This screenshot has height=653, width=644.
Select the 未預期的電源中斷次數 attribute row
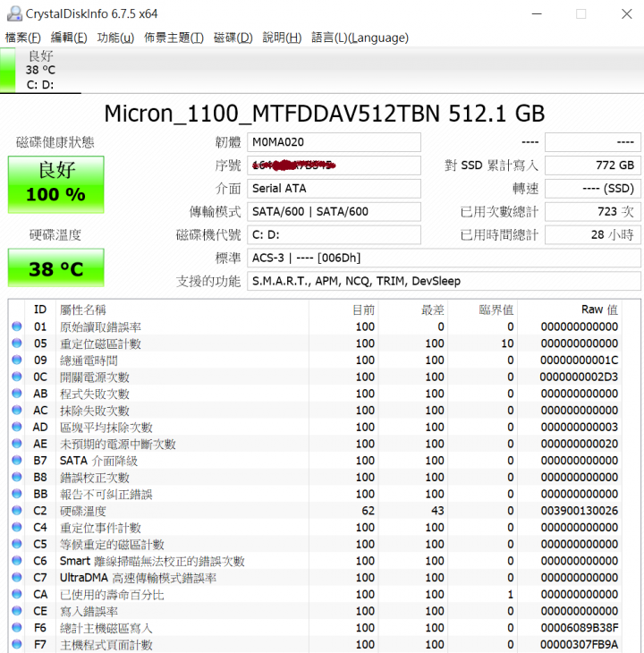click(x=316, y=444)
